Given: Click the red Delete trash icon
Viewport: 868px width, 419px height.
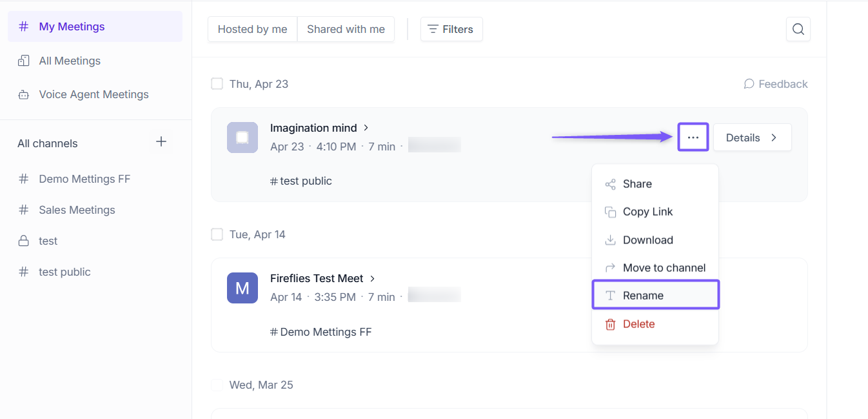Looking at the screenshot, I should pyautogui.click(x=610, y=324).
